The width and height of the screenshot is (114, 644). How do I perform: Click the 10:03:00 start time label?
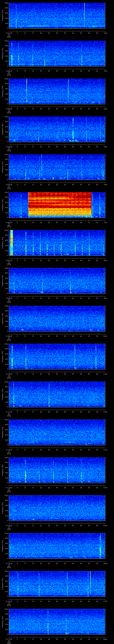click(x=9, y=109)
